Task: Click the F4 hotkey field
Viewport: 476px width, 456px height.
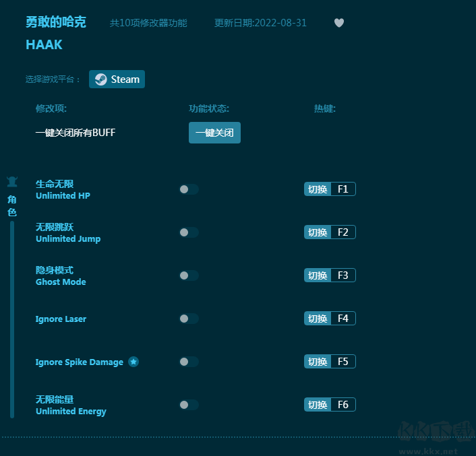Action: 343,319
